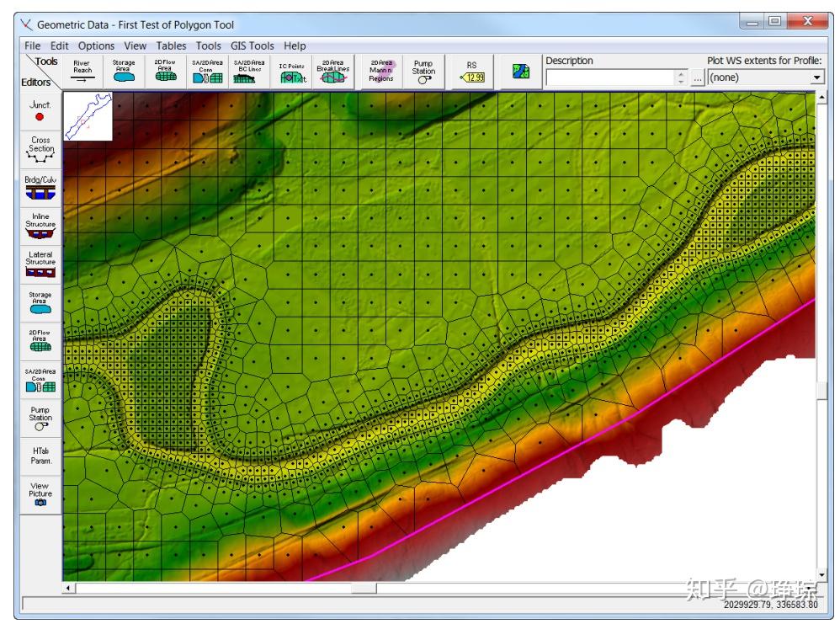Pick the SA/2D Area BC Lines tool
This screenshot has height=624, width=840.
pyautogui.click(x=249, y=72)
